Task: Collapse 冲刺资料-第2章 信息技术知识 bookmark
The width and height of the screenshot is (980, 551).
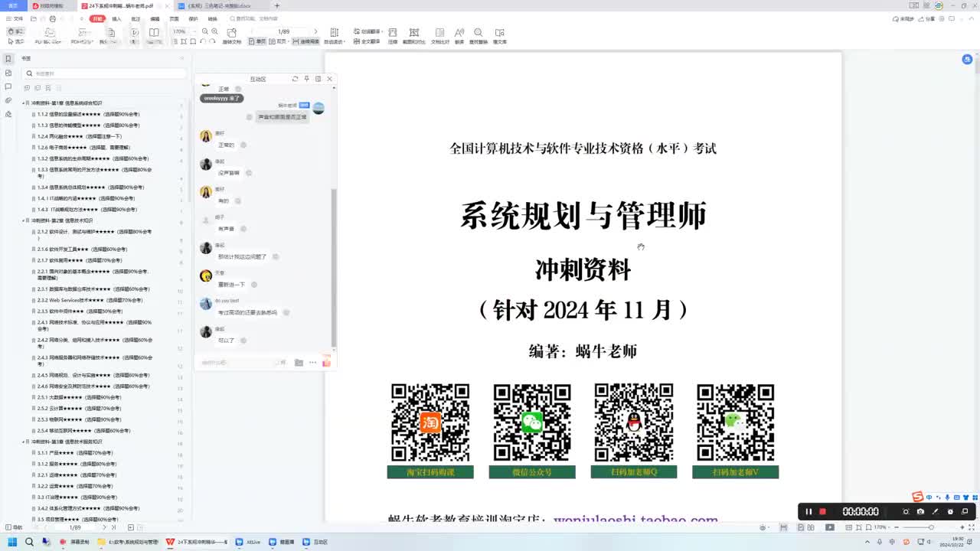Action: click(24, 220)
